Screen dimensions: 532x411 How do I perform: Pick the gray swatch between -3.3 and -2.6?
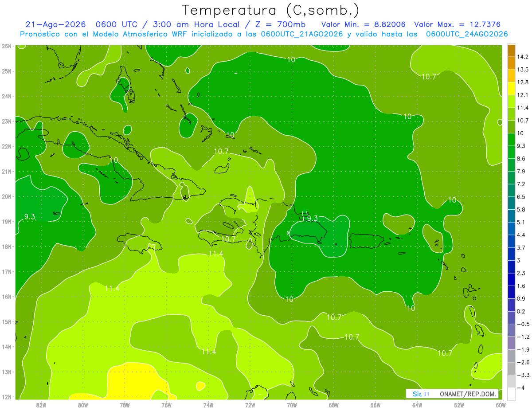[511, 368]
